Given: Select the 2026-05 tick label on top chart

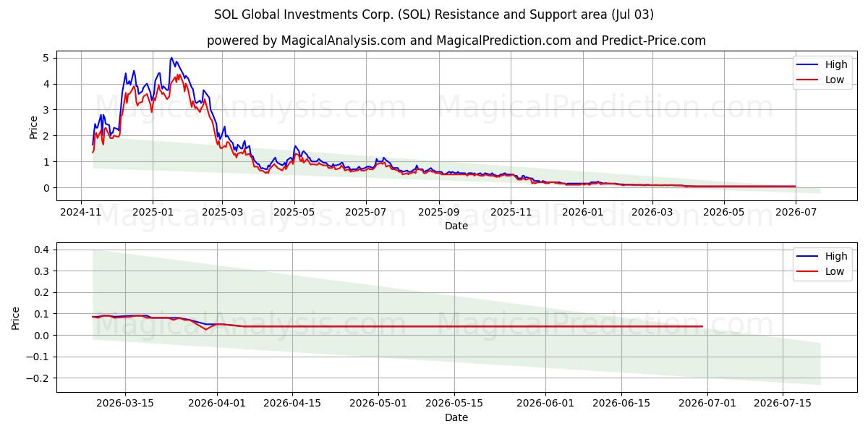Looking at the screenshot, I should point(724,213).
